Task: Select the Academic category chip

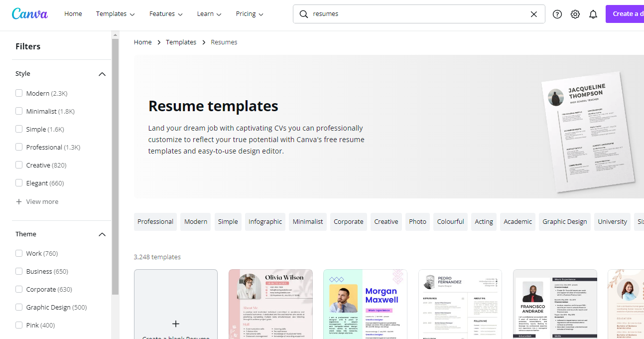Action: coord(518,222)
